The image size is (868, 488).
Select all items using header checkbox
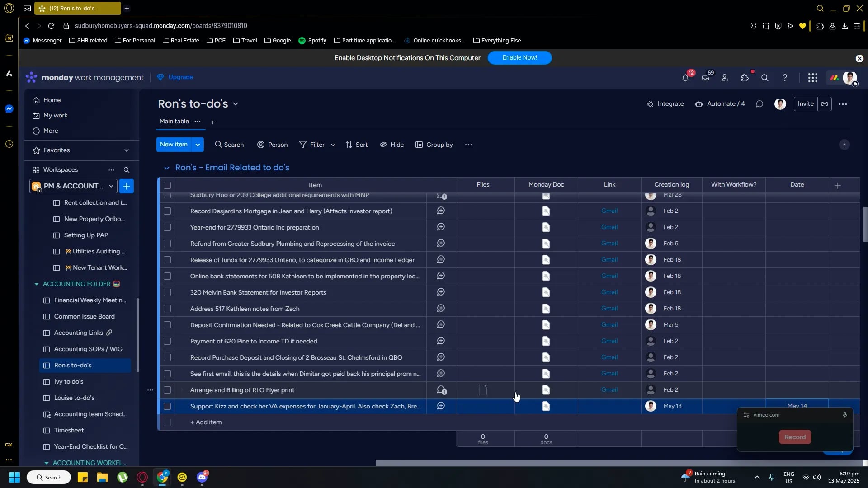click(x=167, y=185)
